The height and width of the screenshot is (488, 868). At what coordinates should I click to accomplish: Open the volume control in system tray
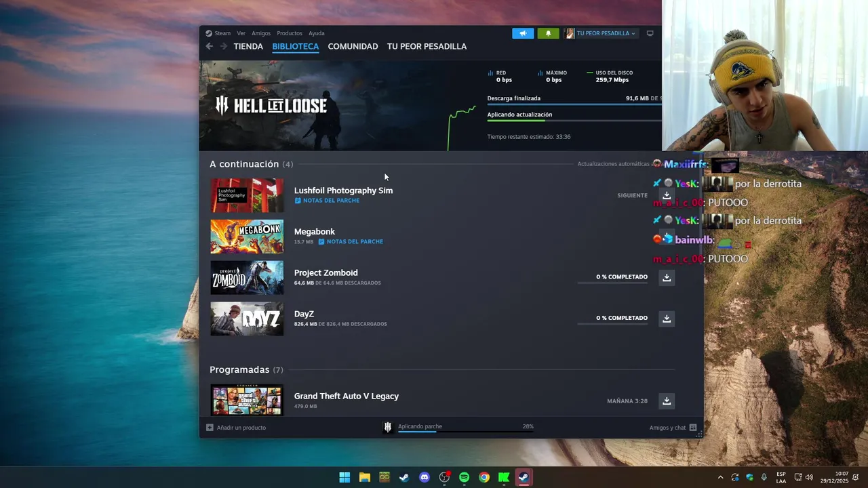[x=809, y=477]
